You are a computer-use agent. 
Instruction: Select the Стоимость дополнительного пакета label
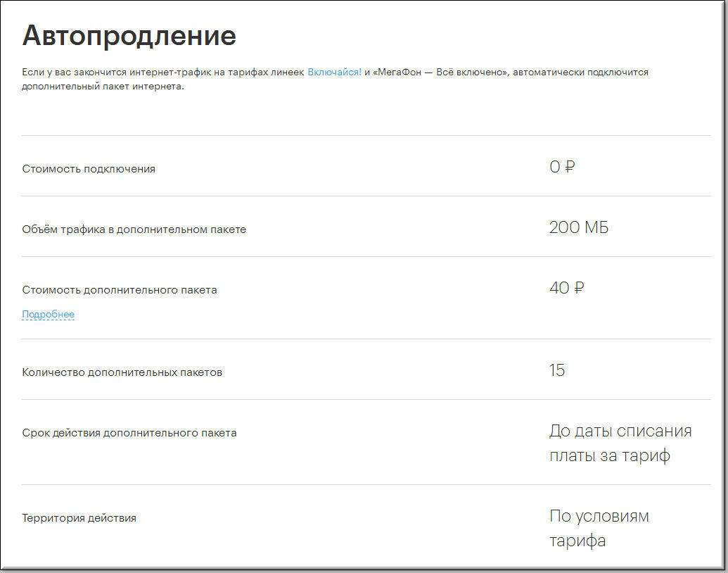pyautogui.click(x=120, y=290)
